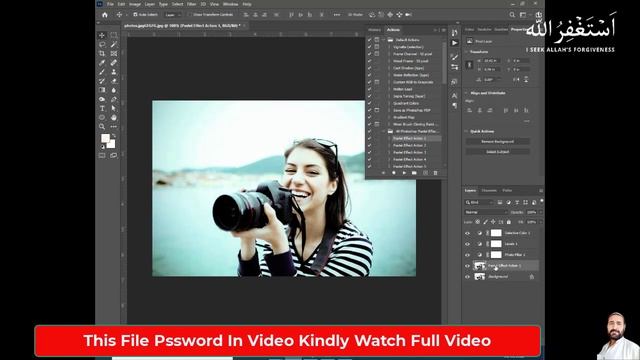Click the Play selection button in Actions
This screenshot has height=360, width=640.
point(404,173)
